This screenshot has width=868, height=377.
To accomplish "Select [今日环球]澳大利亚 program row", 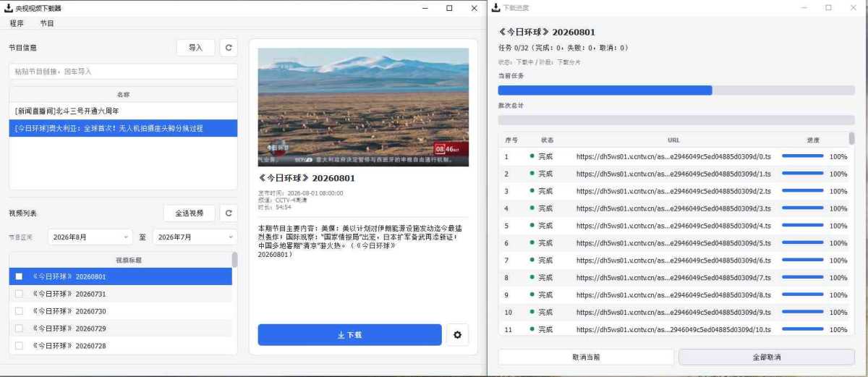I will [x=123, y=128].
